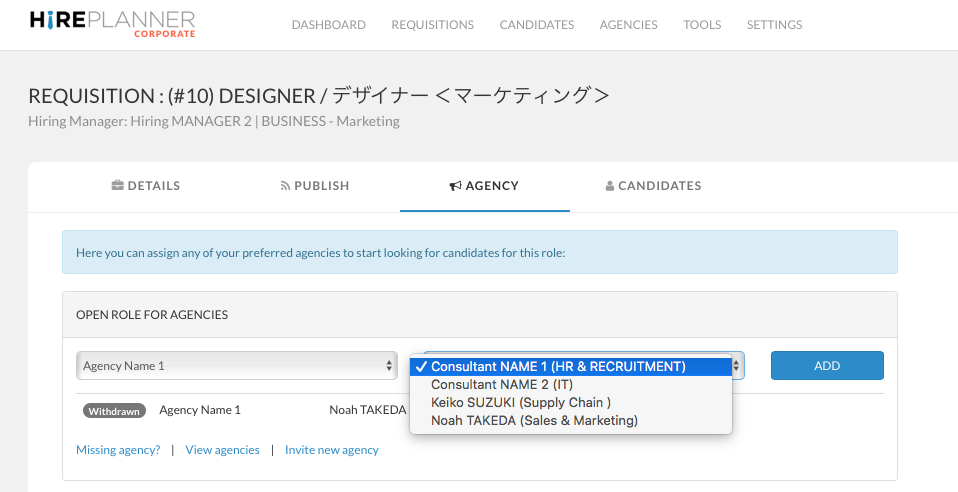This screenshot has height=492, width=958.
Task: Select Noah TAKEDA (Sales & Marketing) option
Action: (x=534, y=421)
